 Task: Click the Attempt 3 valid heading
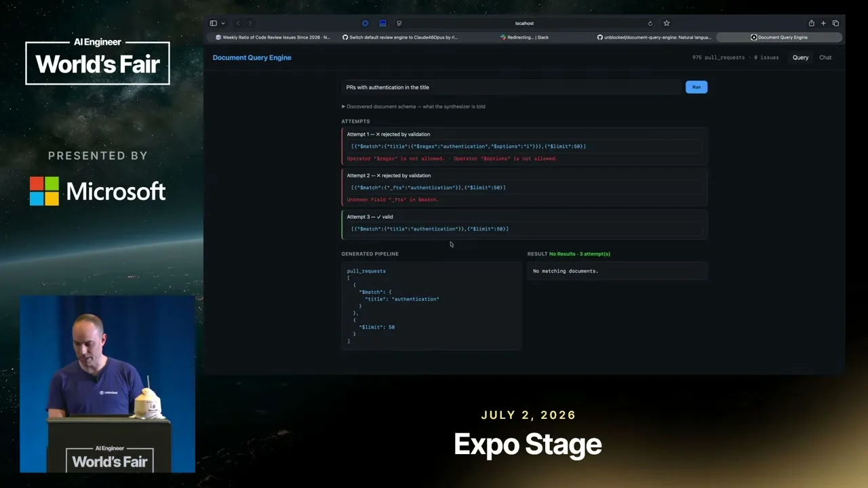pyautogui.click(x=370, y=217)
